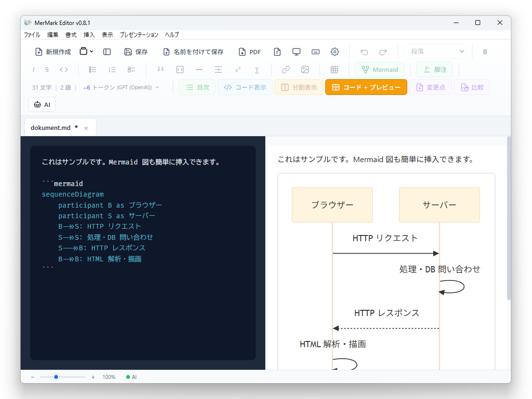Click the ~6 トークン token count

point(99,88)
